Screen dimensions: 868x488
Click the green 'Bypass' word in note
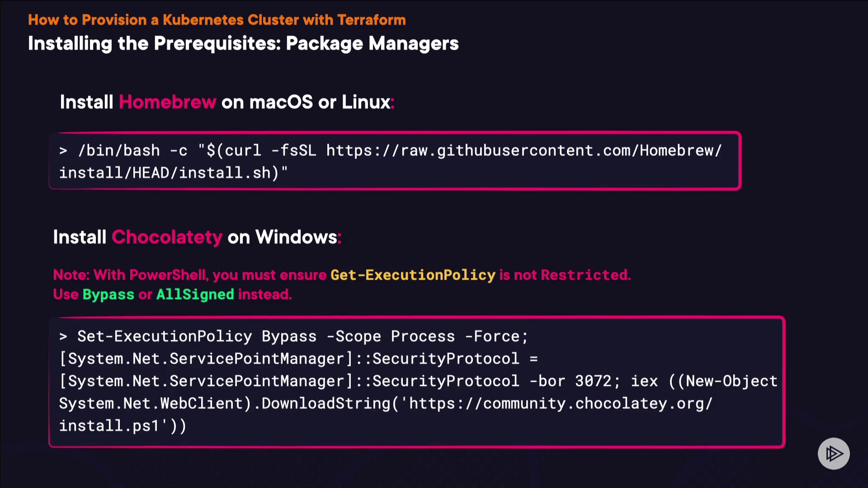[108, 294]
